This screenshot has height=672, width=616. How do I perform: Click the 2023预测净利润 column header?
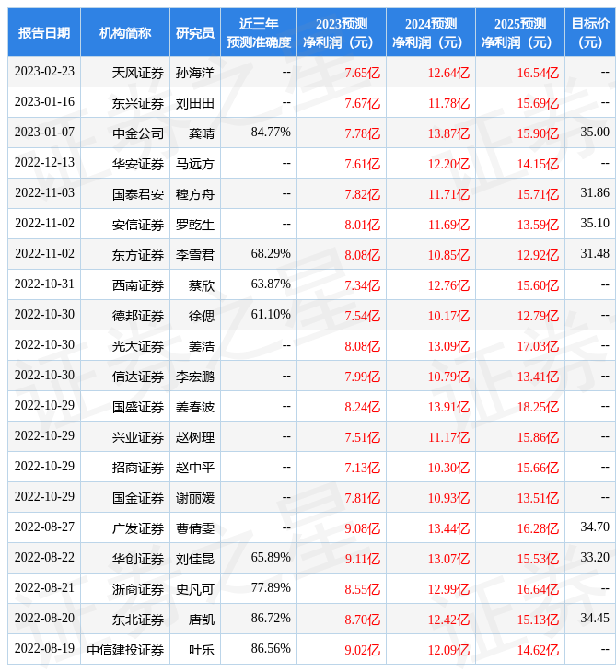coord(342,32)
